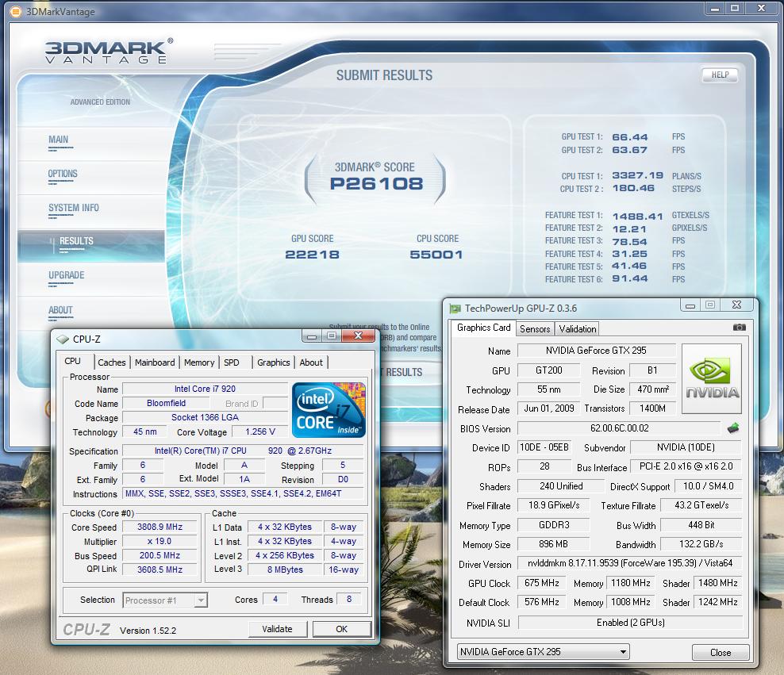Click the Driver Version field in GPU-Z
Image resolution: width=784 pixels, height=675 pixels.
(x=630, y=563)
